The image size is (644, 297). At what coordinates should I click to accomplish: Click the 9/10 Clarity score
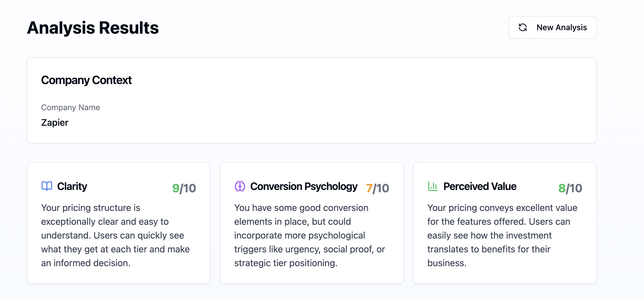[184, 188]
